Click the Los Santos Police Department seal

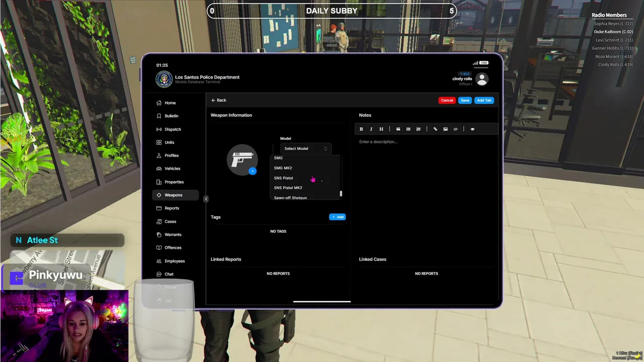click(x=164, y=79)
